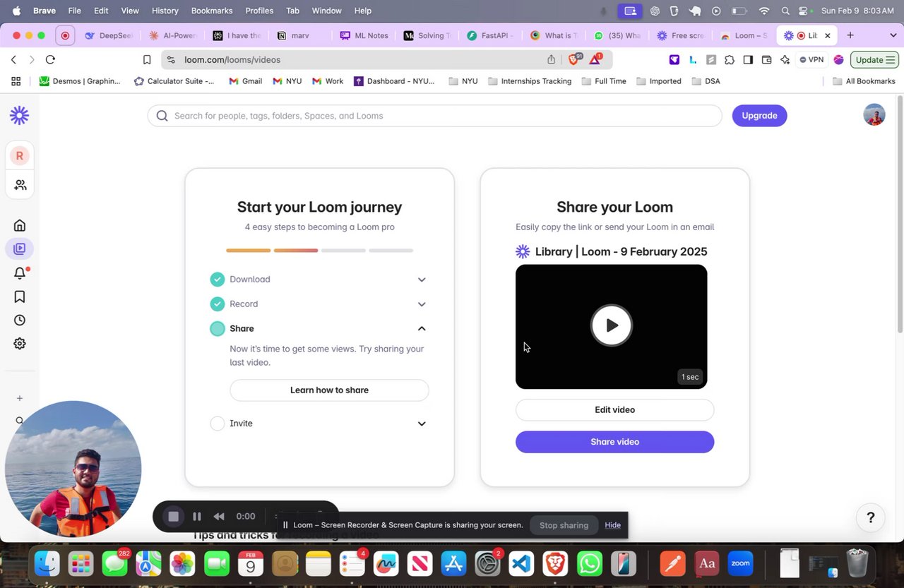Click Stop sharing in the banner
The width and height of the screenshot is (904, 588).
coord(564,525)
